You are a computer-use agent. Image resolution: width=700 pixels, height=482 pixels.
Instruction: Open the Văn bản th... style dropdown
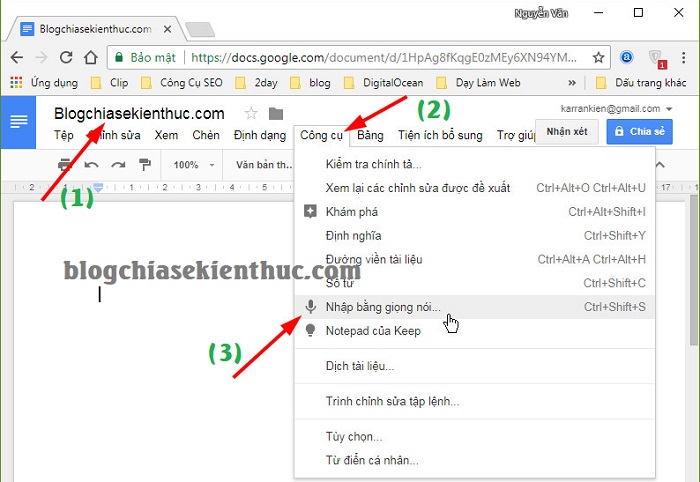click(264, 165)
